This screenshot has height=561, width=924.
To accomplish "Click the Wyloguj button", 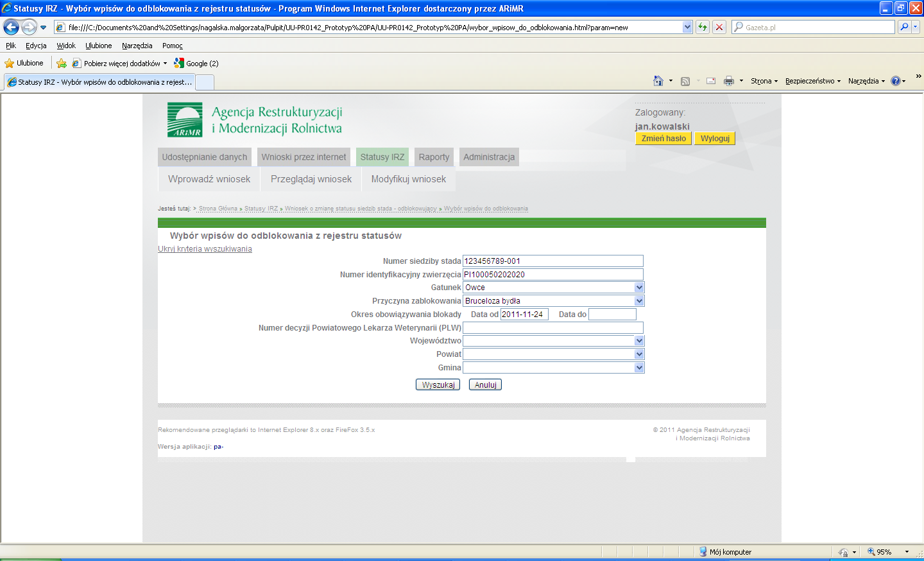I will click(715, 139).
